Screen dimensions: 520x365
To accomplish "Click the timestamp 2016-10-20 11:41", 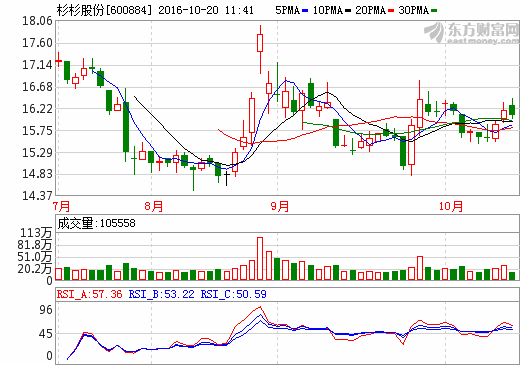I will click(206, 10).
